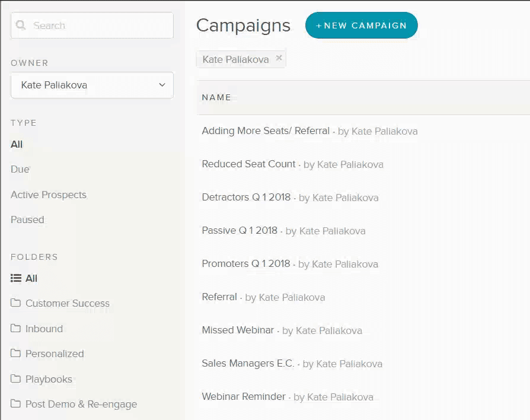This screenshot has height=420, width=530.
Task: Create a new campaign with the New Campaign button
Action: (361, 26)
